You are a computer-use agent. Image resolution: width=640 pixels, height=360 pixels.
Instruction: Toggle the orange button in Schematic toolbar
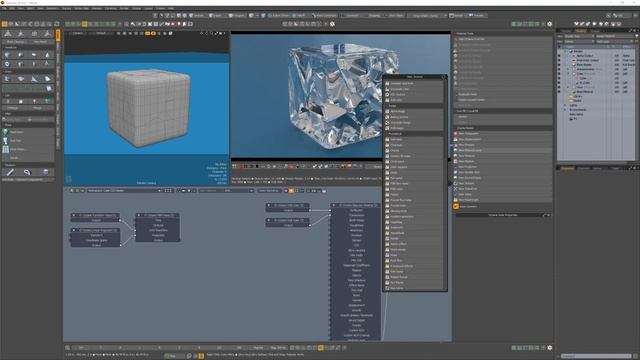pyautogui.click(x=291, y=191)
